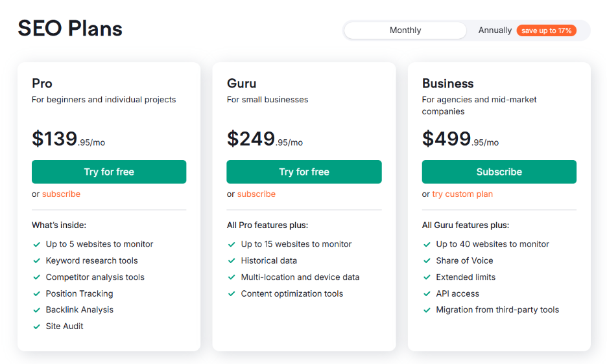The height and width of the screenshot is (364, 607).
Task: Click Subscribe button for Business plan
Action: pyautogui.click(x=499, y=172)
